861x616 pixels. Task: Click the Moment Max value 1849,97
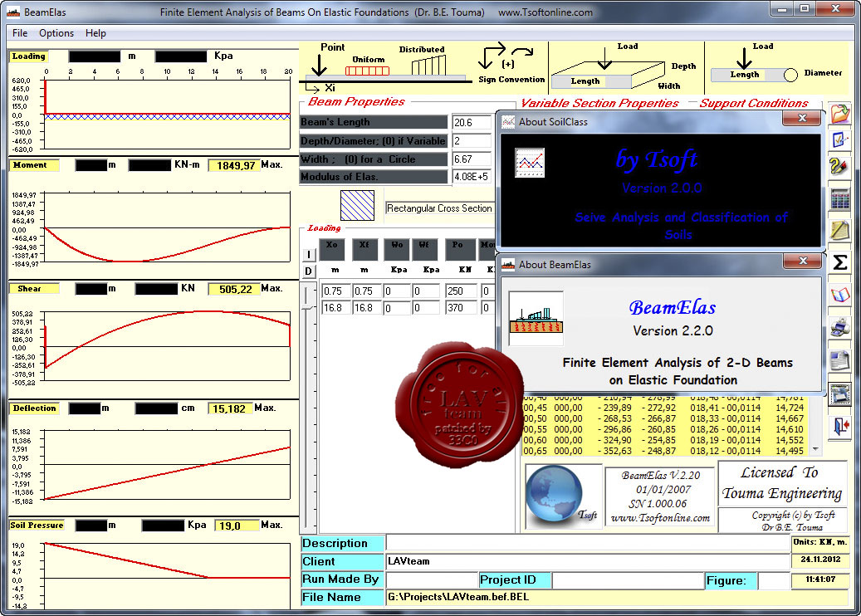(233, 165)
